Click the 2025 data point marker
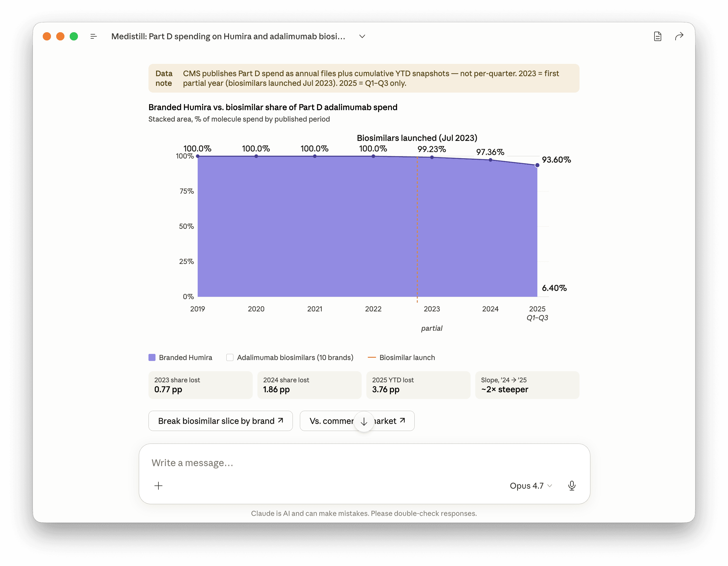 pos(537,165)
